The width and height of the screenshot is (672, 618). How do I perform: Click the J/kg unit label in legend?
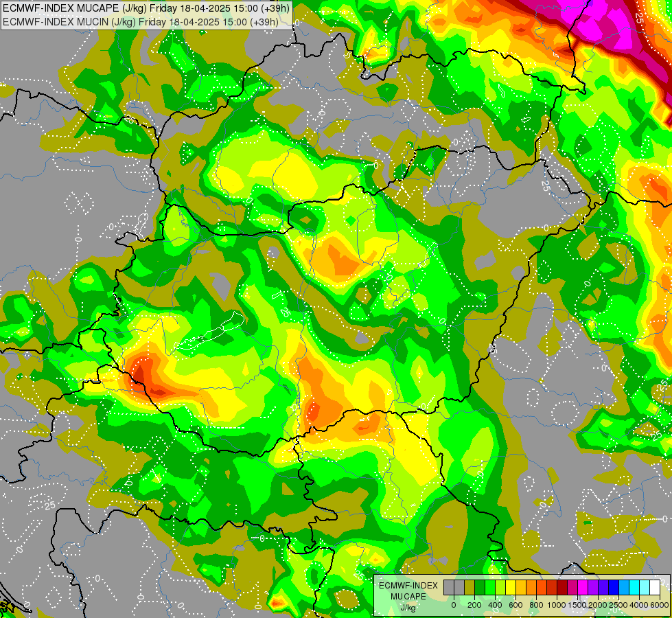pos(408,608)
